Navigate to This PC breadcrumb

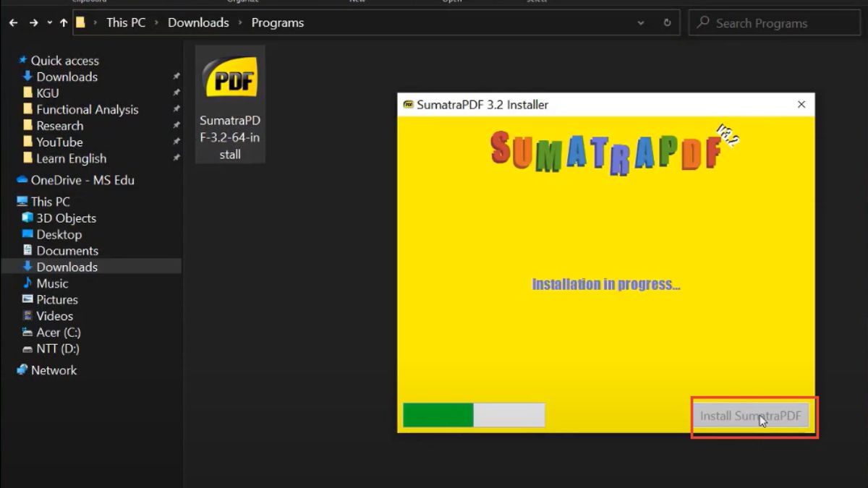click(126, 22)
